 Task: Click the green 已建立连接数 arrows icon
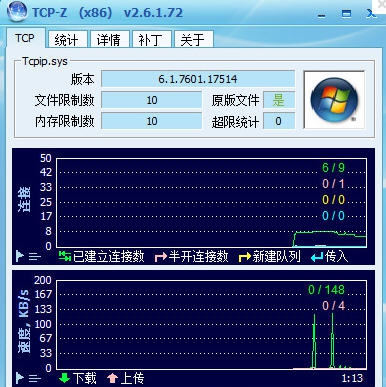coord(65,256)
